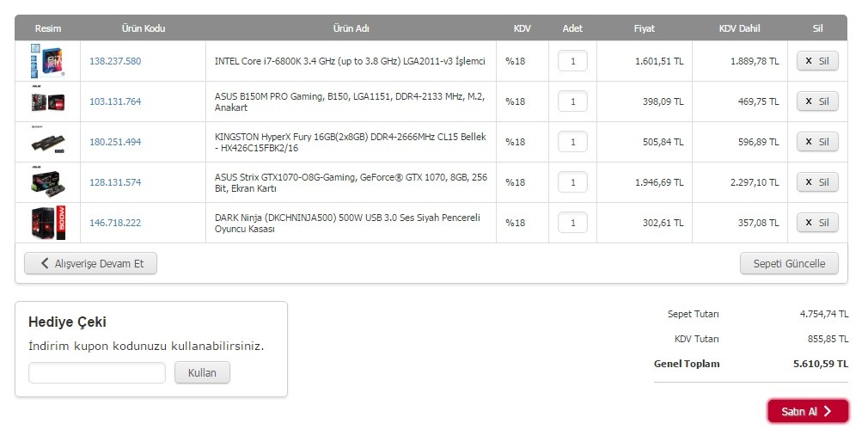The height and width of the screenshot is (442, 868).
Task: Go back via Alışverişe Devam Et button
Action: 91,264
